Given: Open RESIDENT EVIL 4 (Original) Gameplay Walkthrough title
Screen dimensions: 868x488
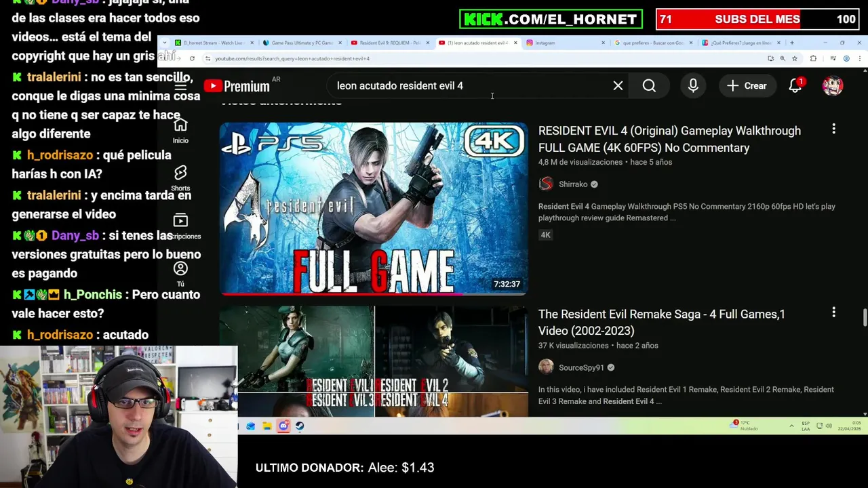Looking at the screenshot, I should pyautogui.click(x=669, y=139).
